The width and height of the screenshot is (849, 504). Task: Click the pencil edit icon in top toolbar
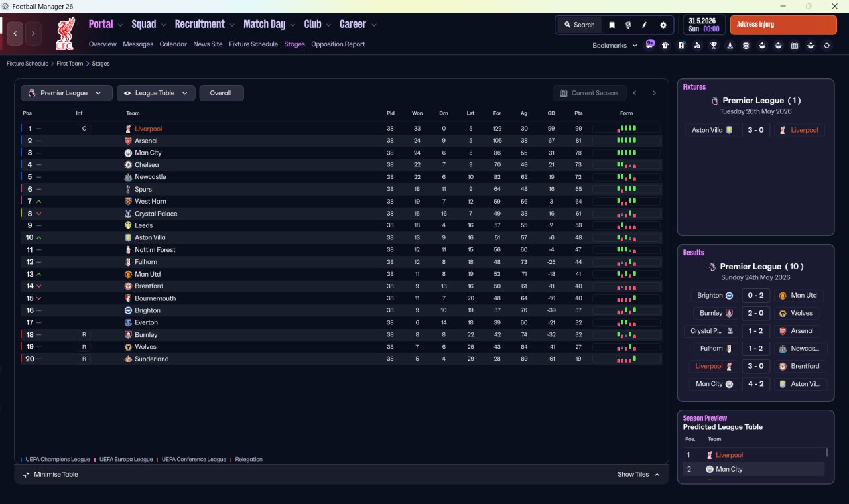coord(644,25)
